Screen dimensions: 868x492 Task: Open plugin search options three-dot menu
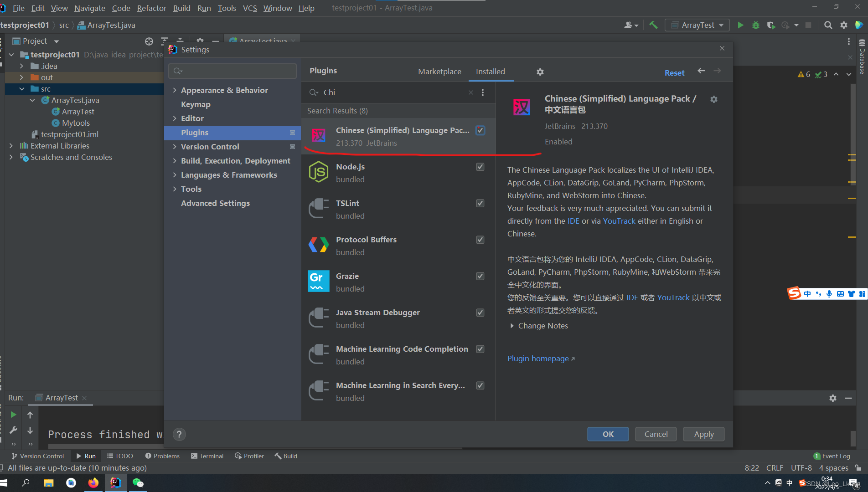(x=483, y=92)
